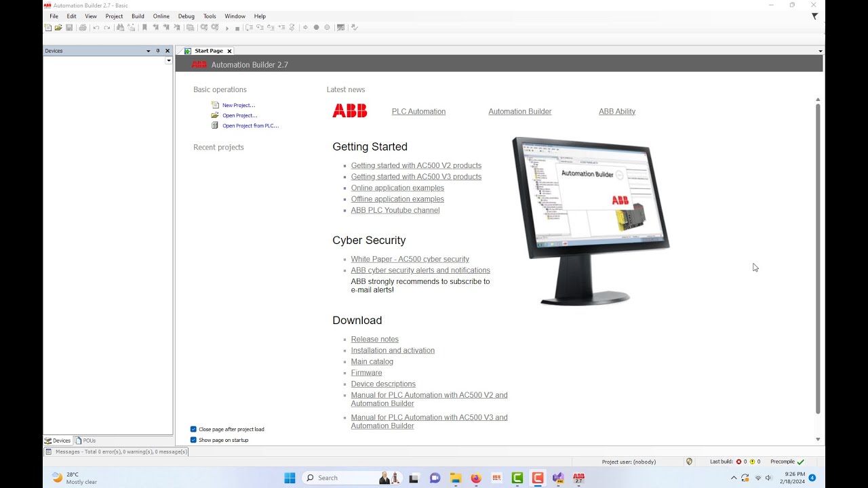Click the New file toolbar icon
The image size is (868, 488).
click(47, 28)
